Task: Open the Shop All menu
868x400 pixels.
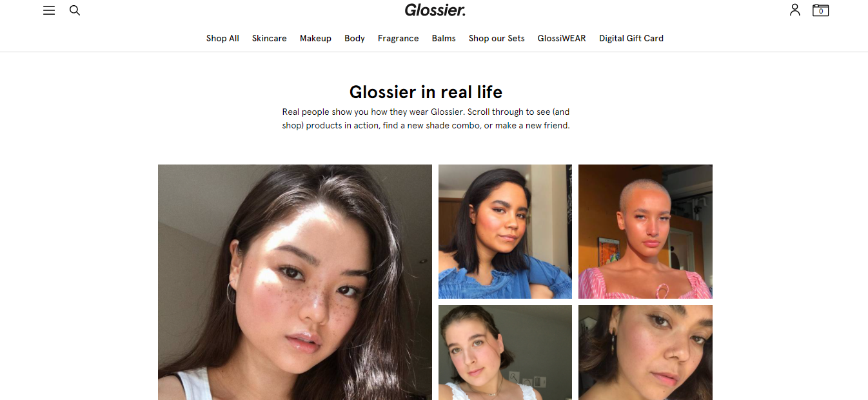Action: [222, 38]
